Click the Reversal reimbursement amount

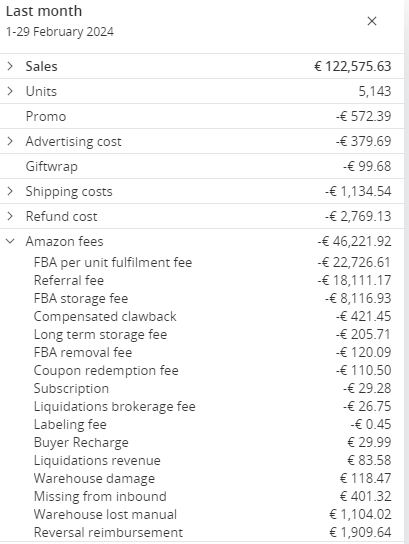(x=360, y=532)
